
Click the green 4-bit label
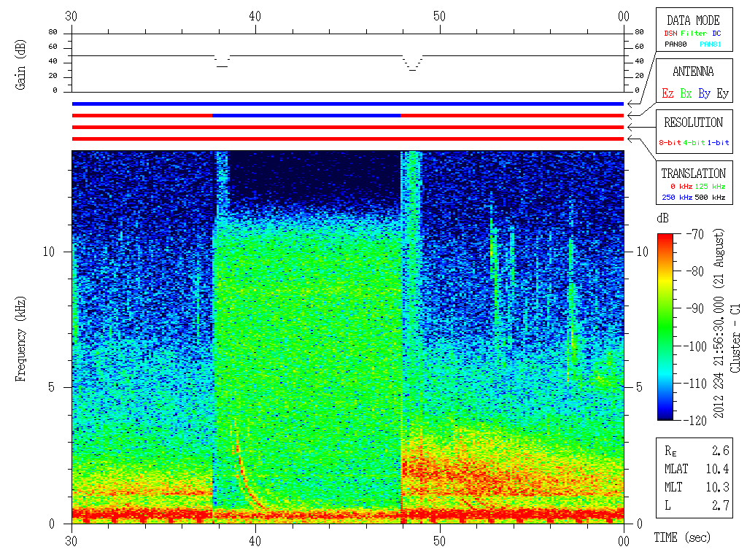point(694,142)
